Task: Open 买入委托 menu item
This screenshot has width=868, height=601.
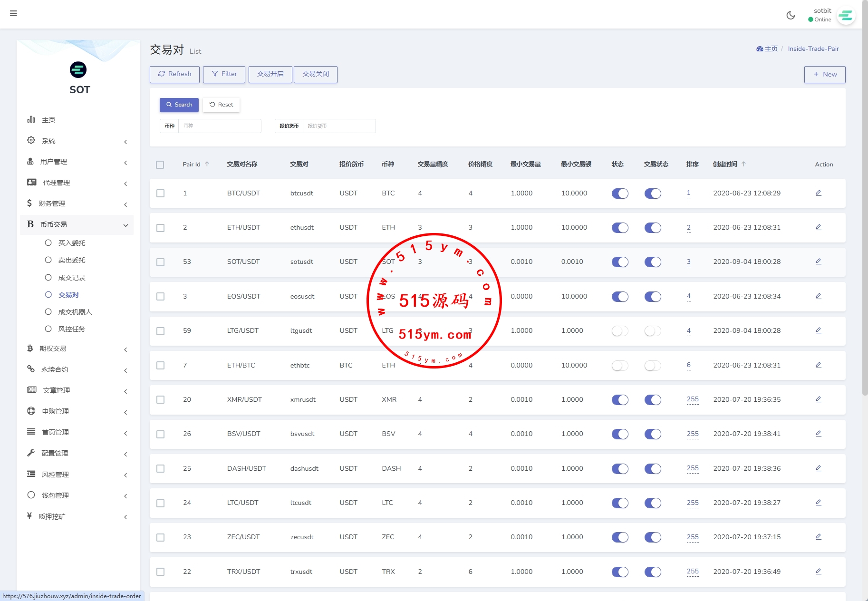Action: [71, 243]
